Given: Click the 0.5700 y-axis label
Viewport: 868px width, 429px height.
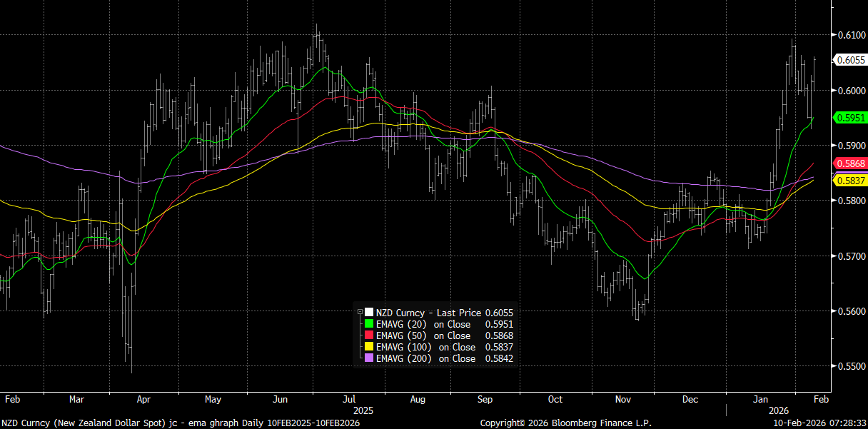Looking at the screenshot, I should (x=850, y=256).
